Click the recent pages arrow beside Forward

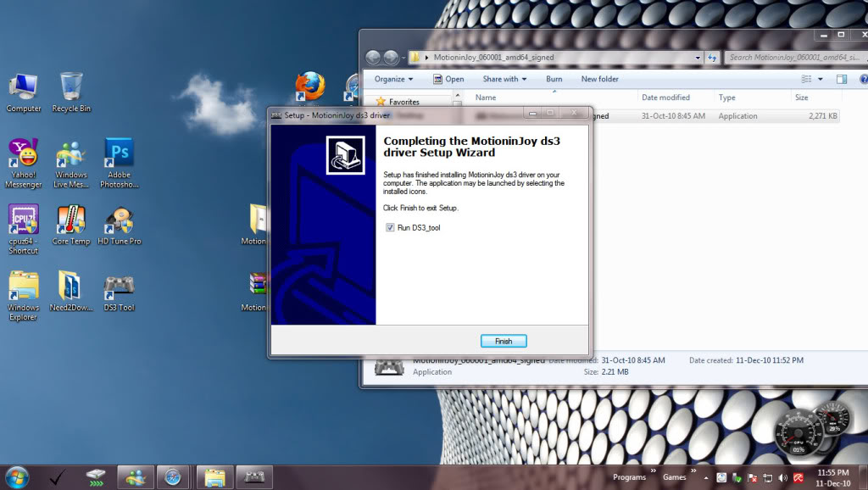click(x=403, y=58)
